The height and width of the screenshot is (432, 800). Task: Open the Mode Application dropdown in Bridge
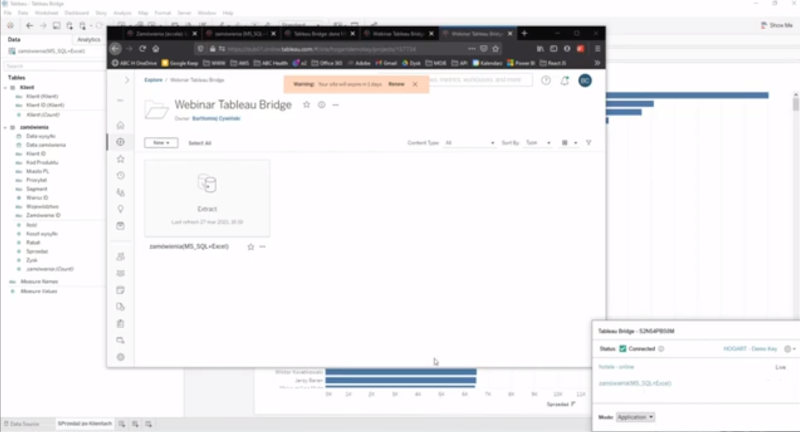coord(635,417)
